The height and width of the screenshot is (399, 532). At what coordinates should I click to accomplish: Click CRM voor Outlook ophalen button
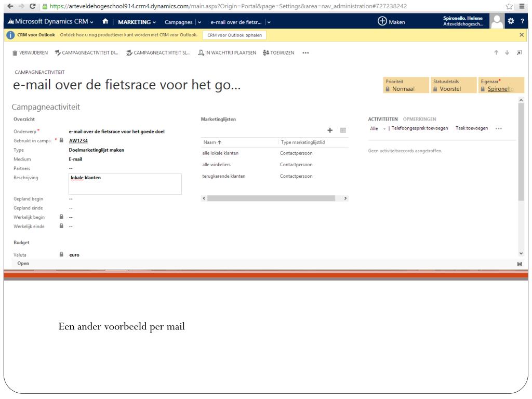pyautogui.click(x=233, y=35)
